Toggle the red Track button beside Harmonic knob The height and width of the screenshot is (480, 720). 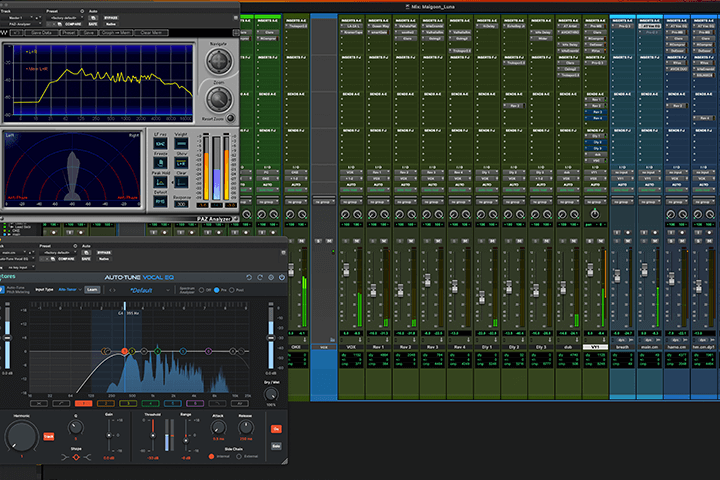[x=49, y=436]
